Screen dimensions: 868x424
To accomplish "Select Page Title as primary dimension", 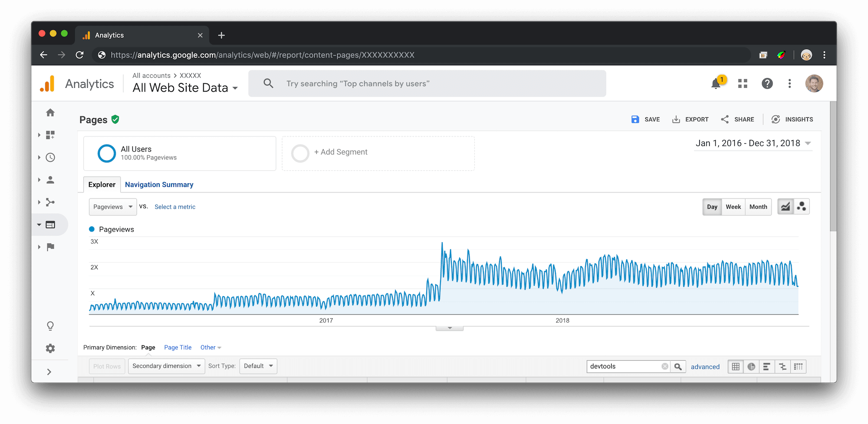I will point(178,347).
